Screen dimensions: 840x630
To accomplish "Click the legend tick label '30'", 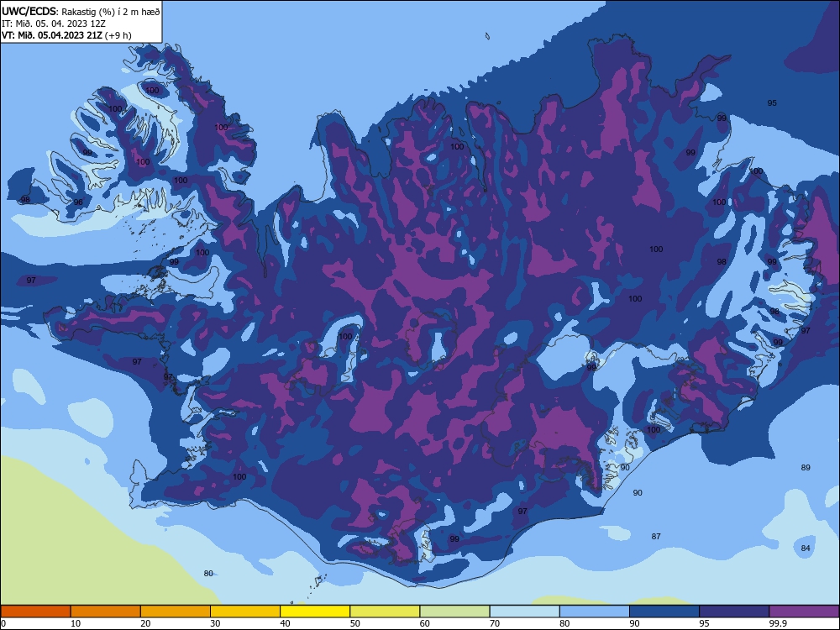I will pos(215,623).
